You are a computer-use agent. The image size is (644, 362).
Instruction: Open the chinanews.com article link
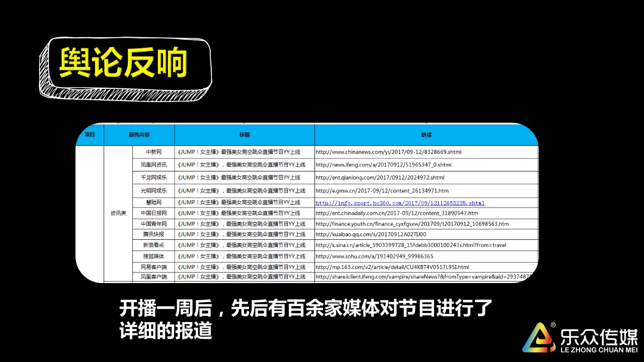388,152
